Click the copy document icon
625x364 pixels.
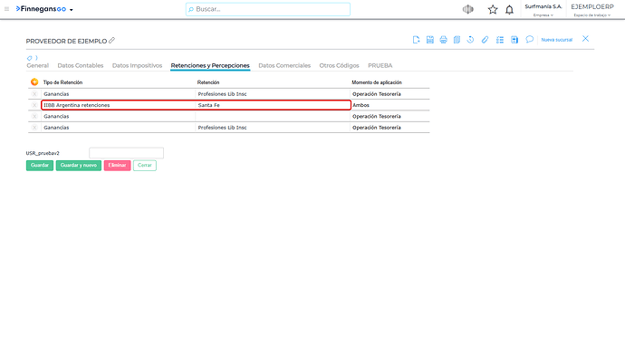457,40
